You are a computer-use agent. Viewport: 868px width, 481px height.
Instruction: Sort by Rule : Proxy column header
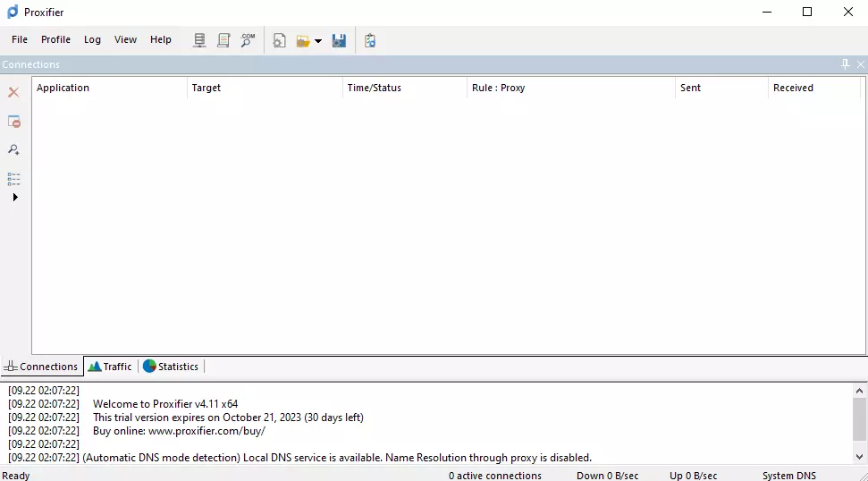(571, 88)
